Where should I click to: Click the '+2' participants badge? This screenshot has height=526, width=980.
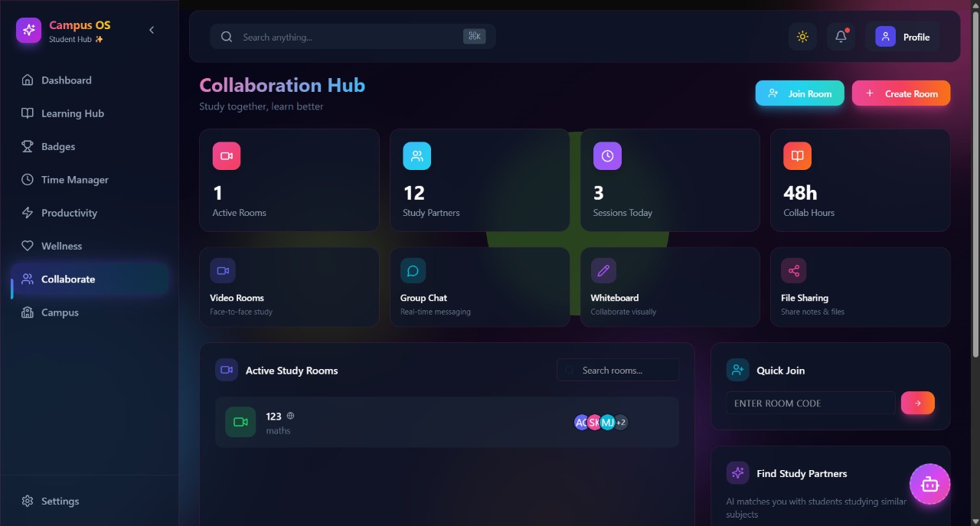tap(621, 423)
